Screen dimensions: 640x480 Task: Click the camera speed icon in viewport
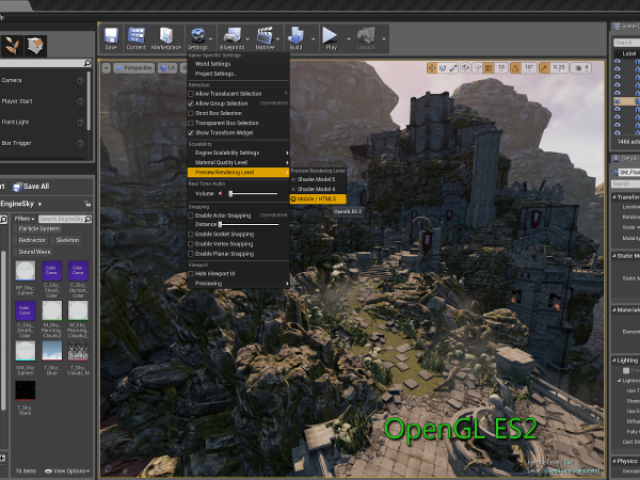click(x=578, y=68)
